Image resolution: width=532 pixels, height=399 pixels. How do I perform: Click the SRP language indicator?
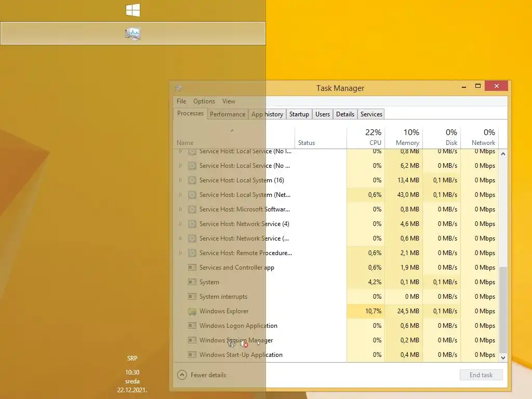[x=132, y=358]
